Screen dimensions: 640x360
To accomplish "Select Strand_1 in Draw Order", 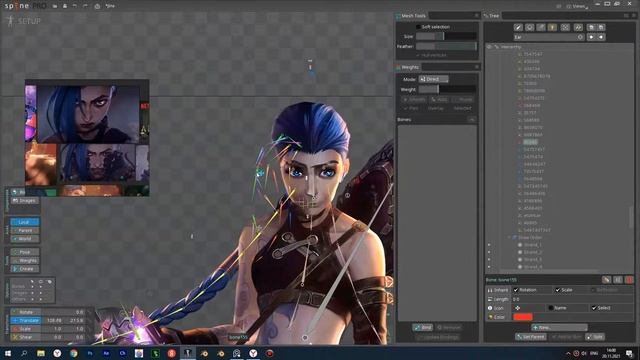I will (533, 245).
